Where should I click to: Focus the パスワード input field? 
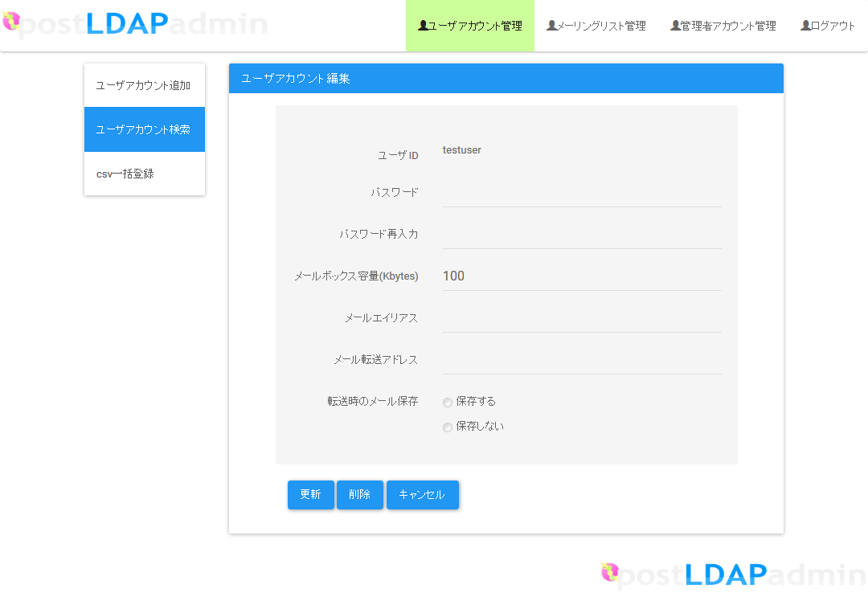tap(581, 193)
